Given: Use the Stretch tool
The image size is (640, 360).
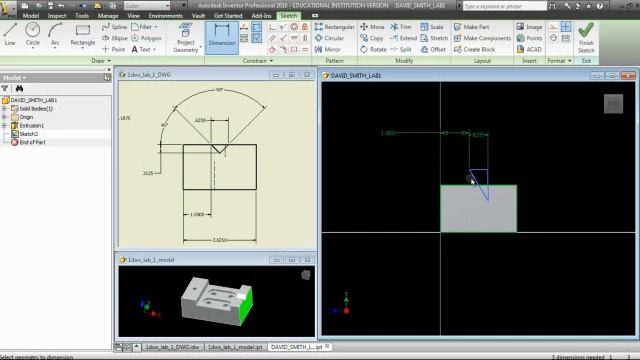Looking at the screenshot, I should pyautogui.click(x=434, y=38).
